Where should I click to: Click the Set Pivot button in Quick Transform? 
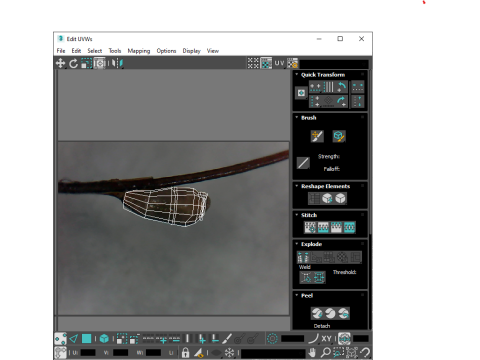point(301,93)
